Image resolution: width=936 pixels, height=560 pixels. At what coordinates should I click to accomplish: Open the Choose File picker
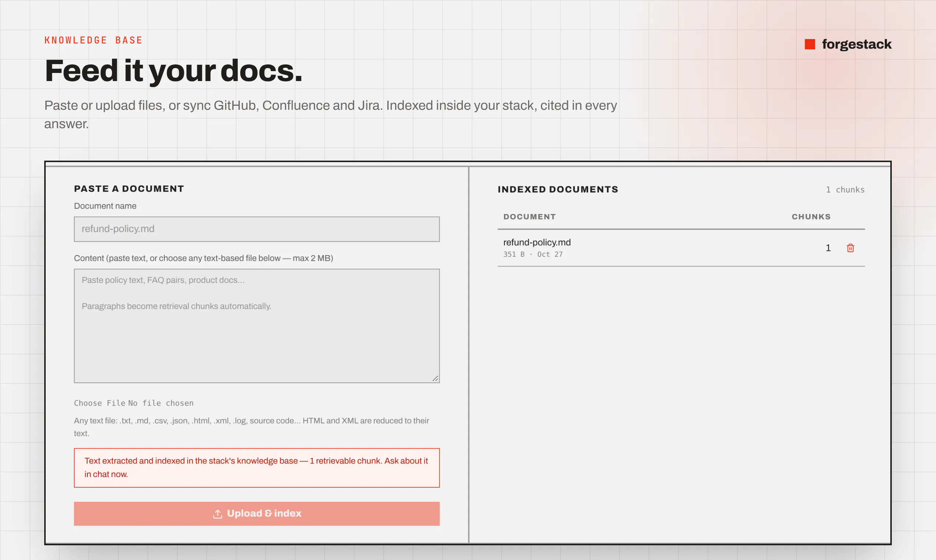coord(100,403)
